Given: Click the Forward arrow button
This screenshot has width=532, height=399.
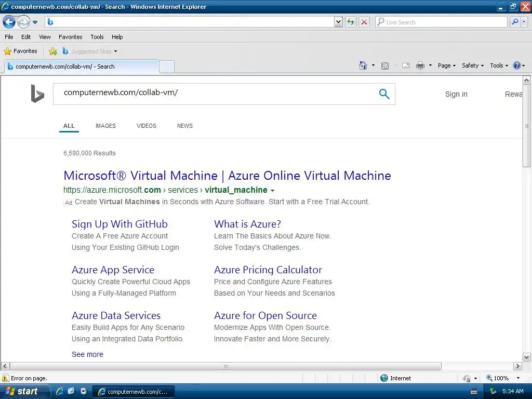Looking at the screenshot, I should [23, 22].
